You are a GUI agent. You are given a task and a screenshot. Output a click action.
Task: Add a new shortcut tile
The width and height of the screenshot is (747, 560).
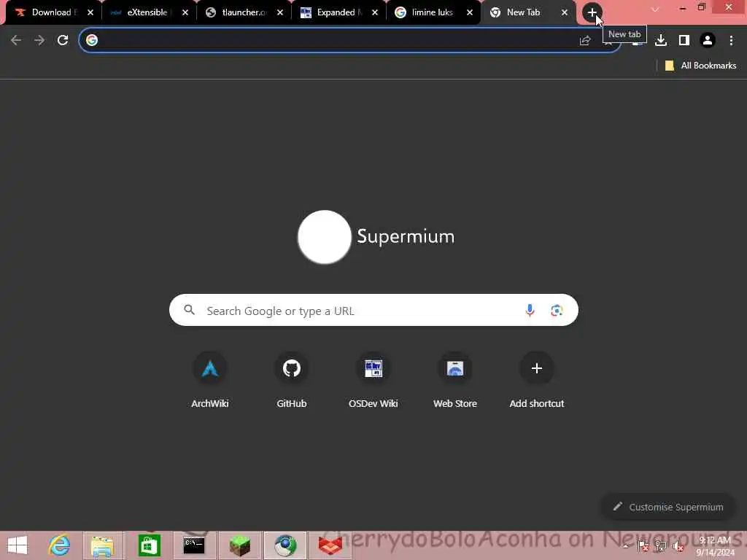click(x=536, y=381)
